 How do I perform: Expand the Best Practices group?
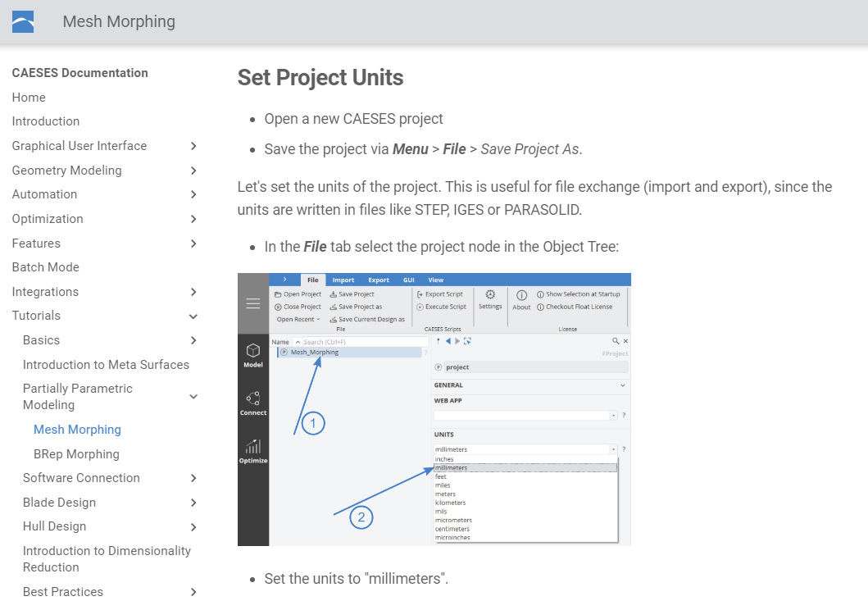tap(193, 592)
